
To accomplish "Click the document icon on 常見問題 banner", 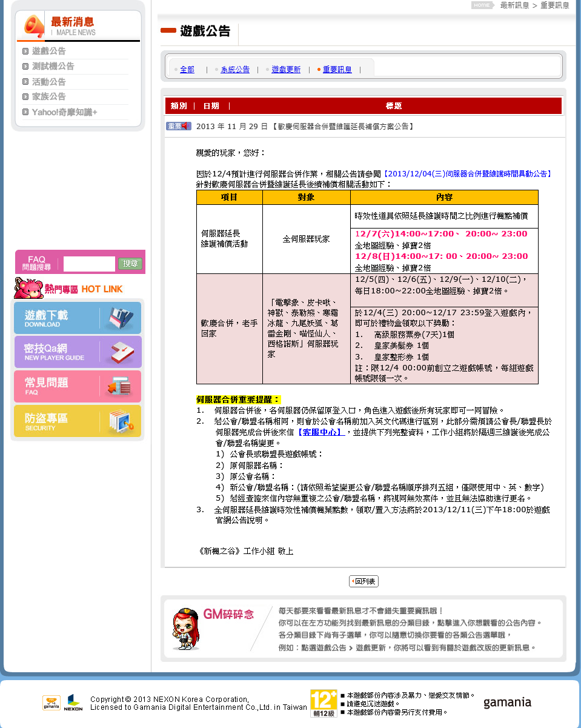I will point(120,387).
